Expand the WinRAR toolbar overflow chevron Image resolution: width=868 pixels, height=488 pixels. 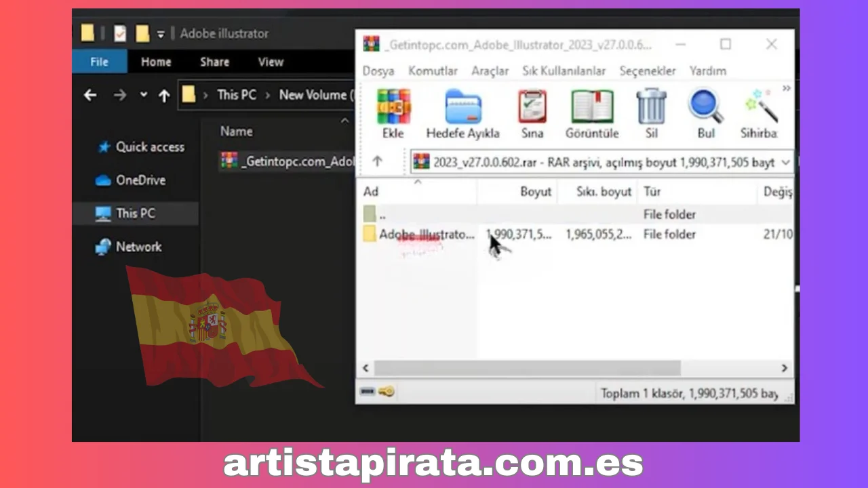[787, 88]
